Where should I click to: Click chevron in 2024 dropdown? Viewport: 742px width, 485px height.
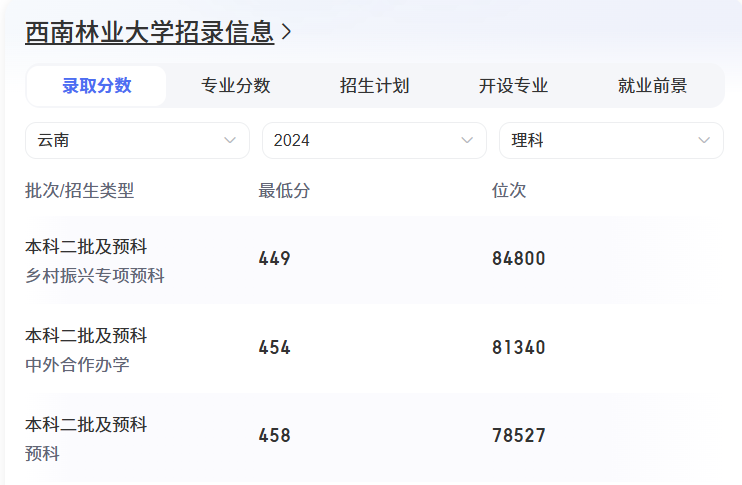point(467,141)
